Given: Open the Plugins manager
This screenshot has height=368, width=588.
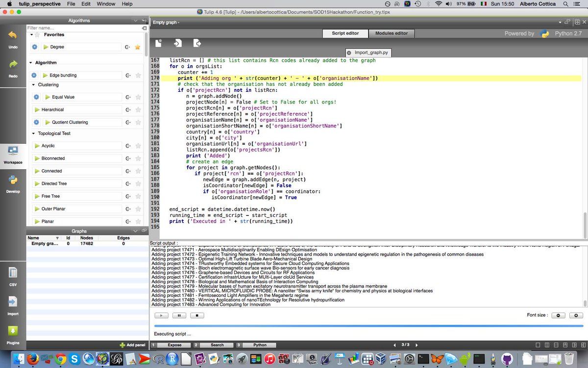Looking at the screenshot, I should click(13, 334).
